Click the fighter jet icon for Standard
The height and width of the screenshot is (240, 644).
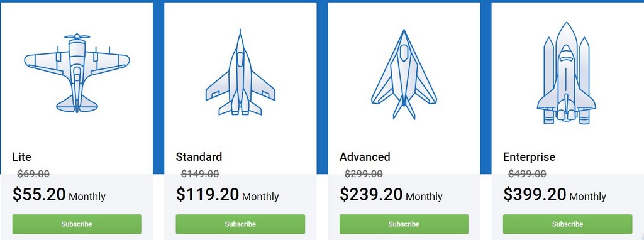240,72
